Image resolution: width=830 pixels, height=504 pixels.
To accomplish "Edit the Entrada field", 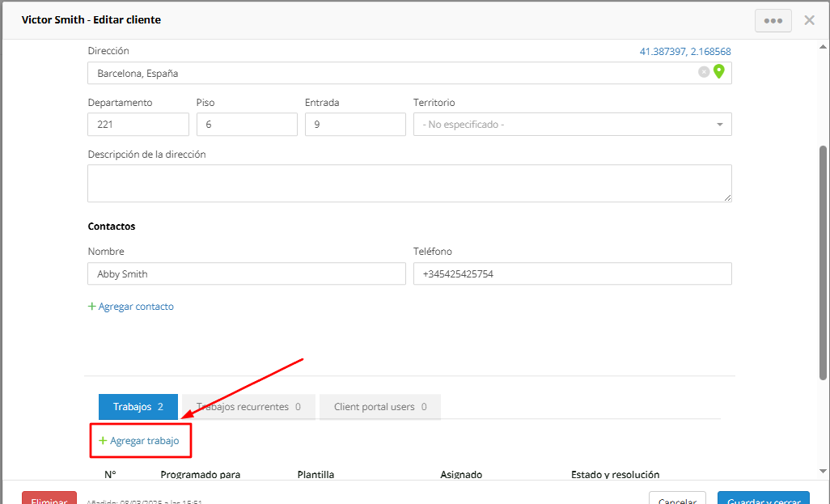I will click(x=355, y=125).
